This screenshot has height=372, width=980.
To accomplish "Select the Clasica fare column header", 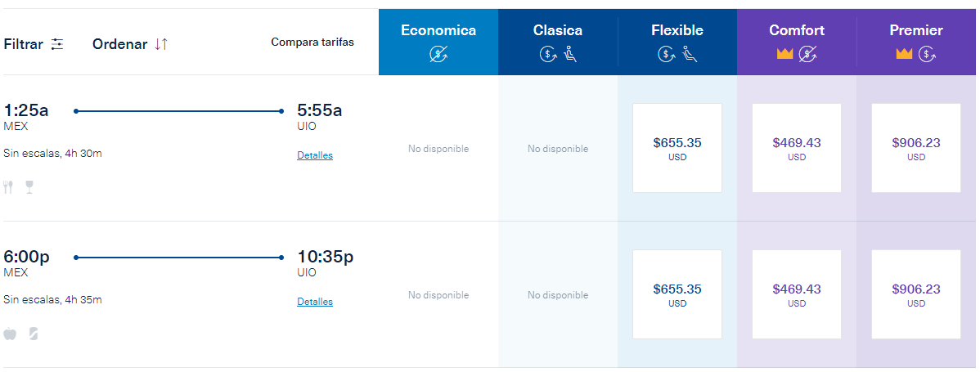I will (558, 31).
